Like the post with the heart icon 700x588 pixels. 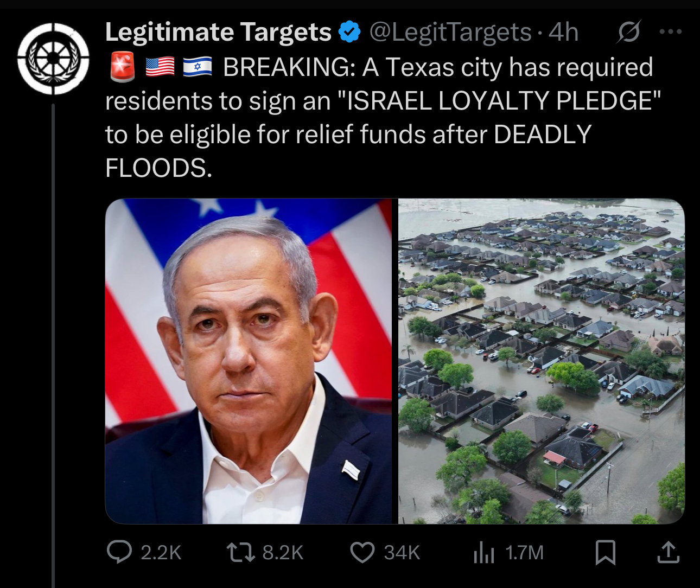pos(362,553)
